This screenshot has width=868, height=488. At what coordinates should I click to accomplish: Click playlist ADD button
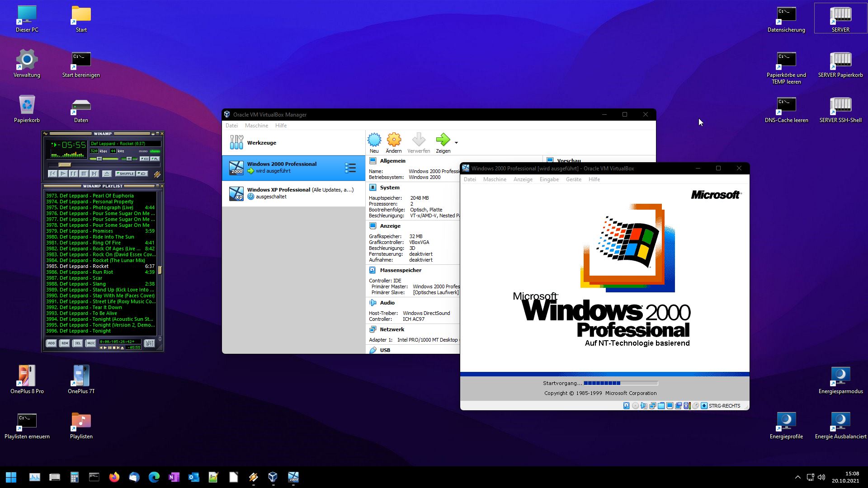pos(52,343)
